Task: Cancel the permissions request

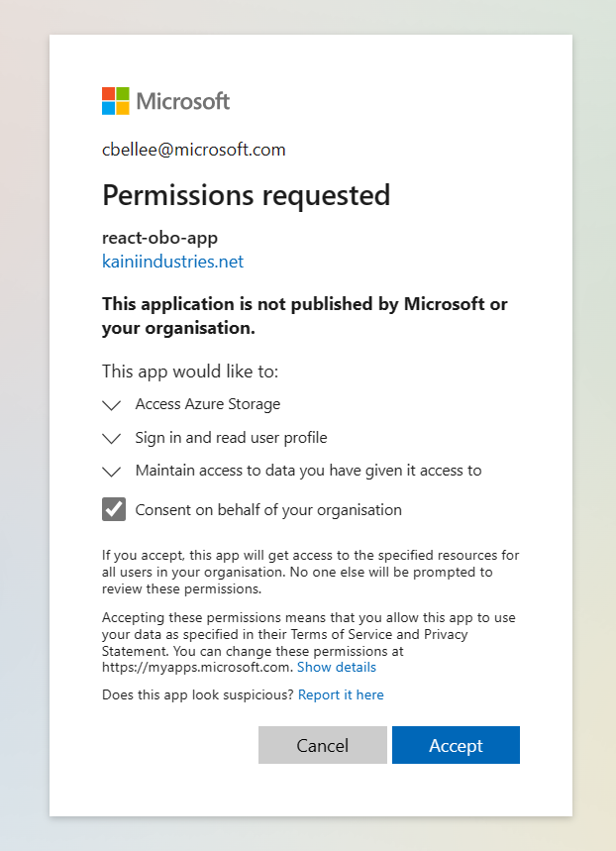Action: click(323, 745)
